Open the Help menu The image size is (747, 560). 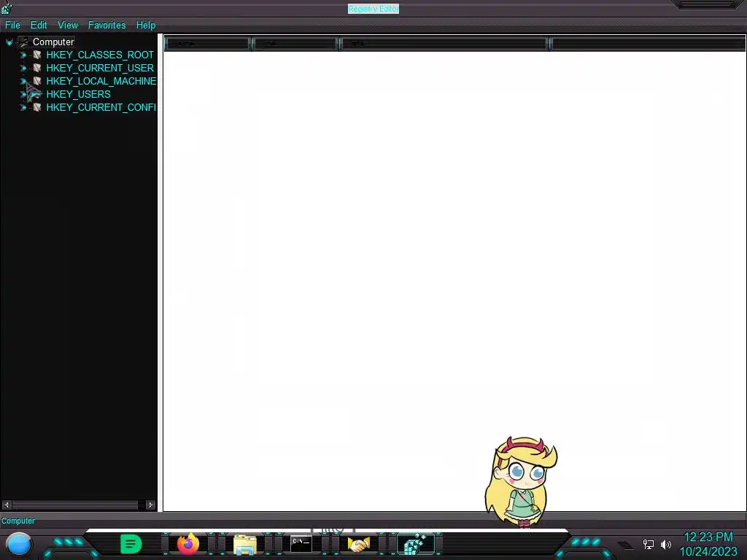click(x=146, y=26)
